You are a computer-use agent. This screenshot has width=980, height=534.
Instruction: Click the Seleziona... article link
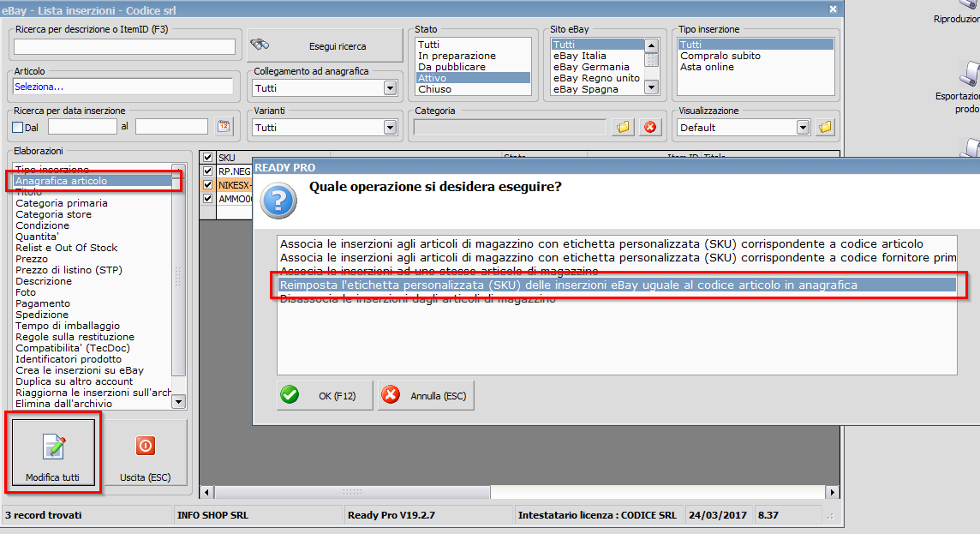39,87
